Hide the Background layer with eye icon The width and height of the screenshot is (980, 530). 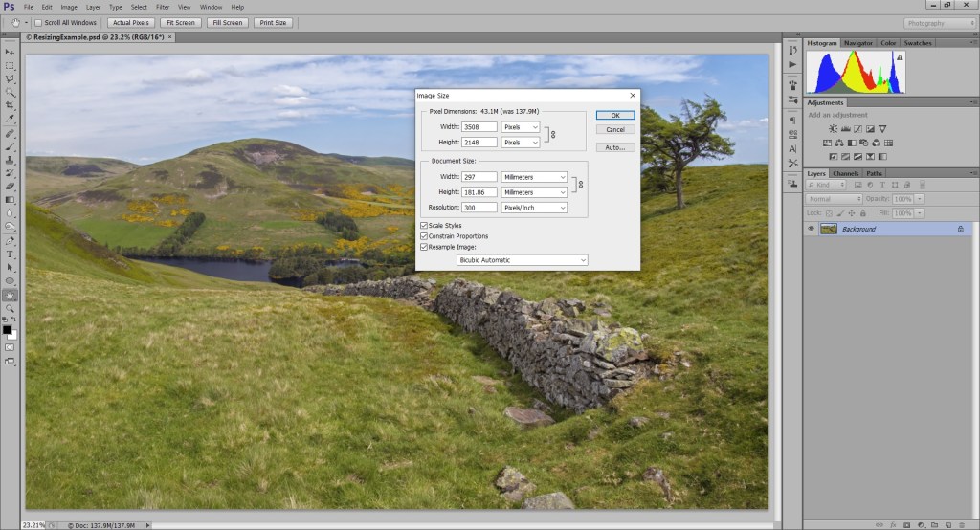click(811, 229)
